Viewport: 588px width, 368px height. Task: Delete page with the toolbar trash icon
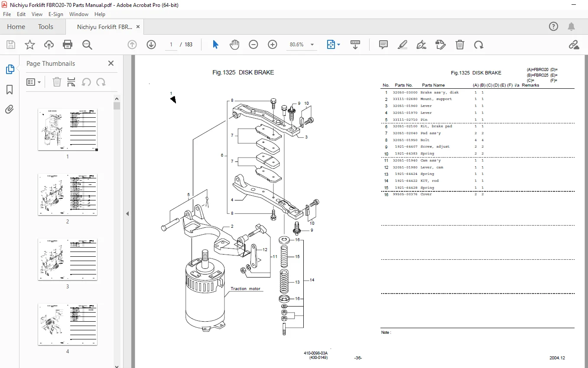(x=460, y=45)
